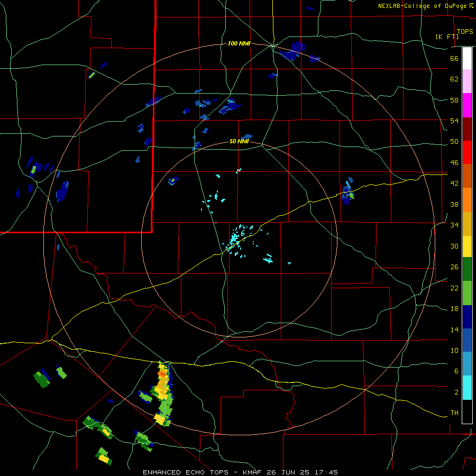Click the light green legend swatch
Screen dimensions: 476x476
click(467, 293)
